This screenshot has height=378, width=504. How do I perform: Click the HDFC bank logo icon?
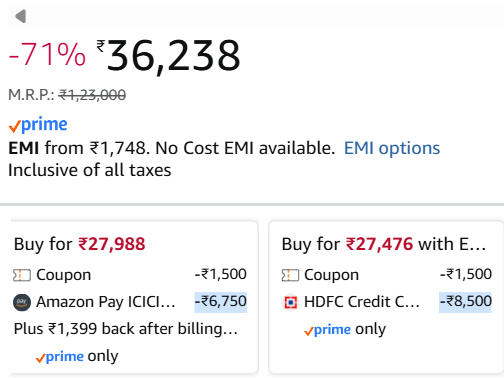290,302
